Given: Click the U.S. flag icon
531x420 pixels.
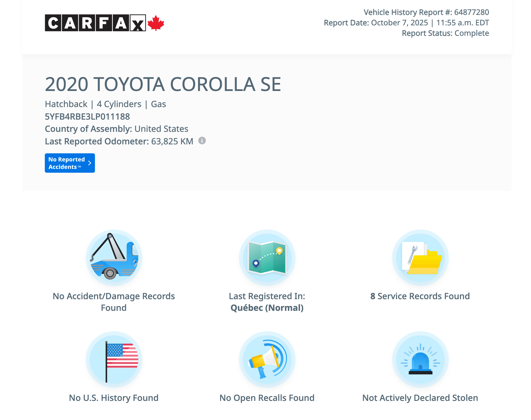Looking at the screenshot, I should (x=114, y=359).
